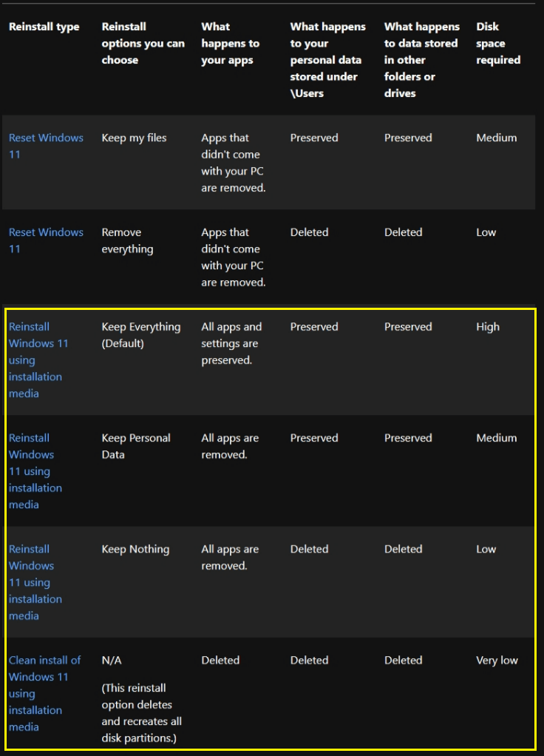Select the Reinstall options you can choose header
The image size is (544, 756).
pyautogui.click(x=143, y=44)
